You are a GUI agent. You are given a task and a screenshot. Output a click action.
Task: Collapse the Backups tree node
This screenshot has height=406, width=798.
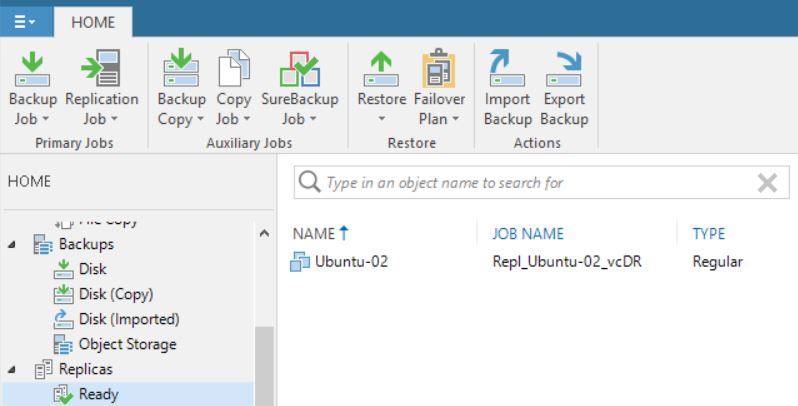[x=12, y=245]
